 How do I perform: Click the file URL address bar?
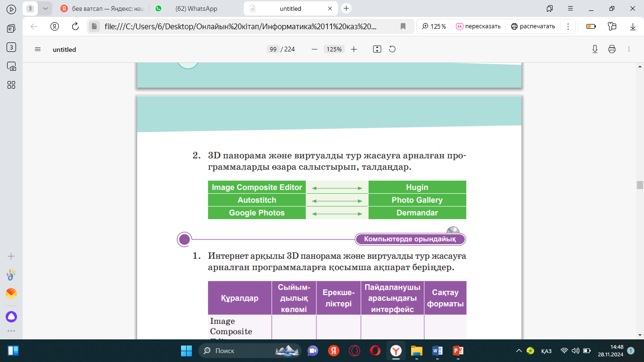(x=240, y=26)
